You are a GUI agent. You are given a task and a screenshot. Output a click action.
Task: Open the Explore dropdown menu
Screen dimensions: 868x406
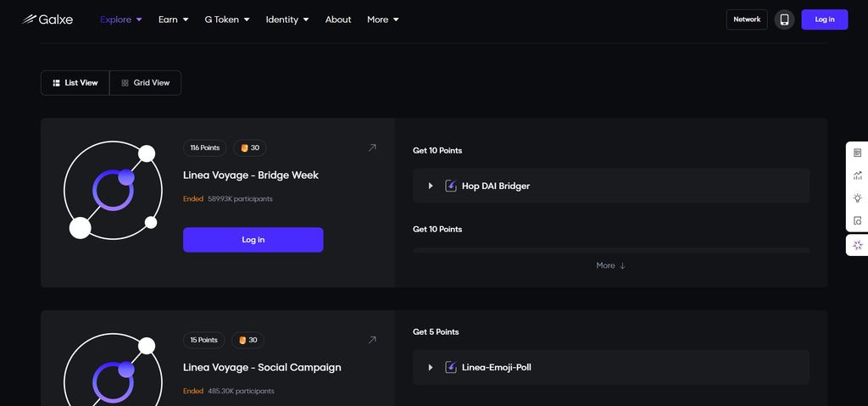[121, 19]
